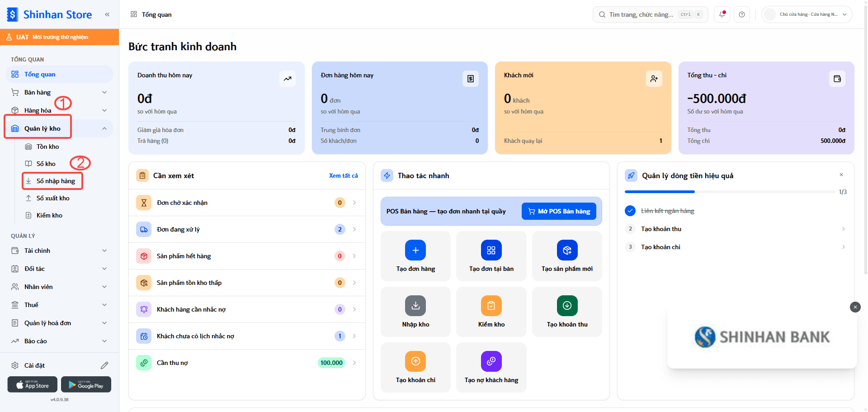Toggle the Liên kết ngân hàng completed checkmark
This screenshot has width=868, height=412.
click(630, 211)
